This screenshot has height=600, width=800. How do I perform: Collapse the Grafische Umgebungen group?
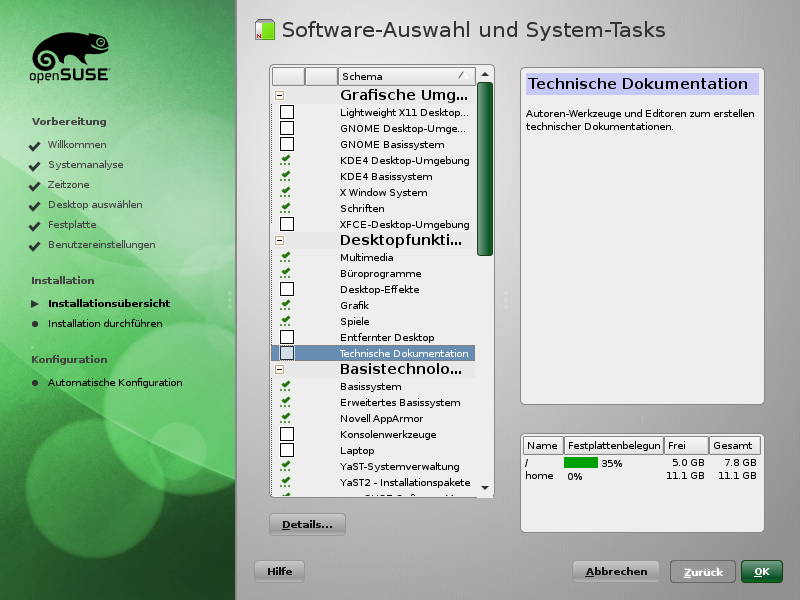280,95
